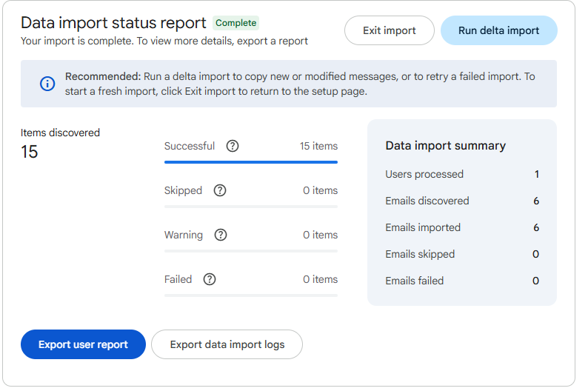The height and width of the screenshot is (391, 588).
Task: Click the Failed progress bar
Action: pos(251,295)
